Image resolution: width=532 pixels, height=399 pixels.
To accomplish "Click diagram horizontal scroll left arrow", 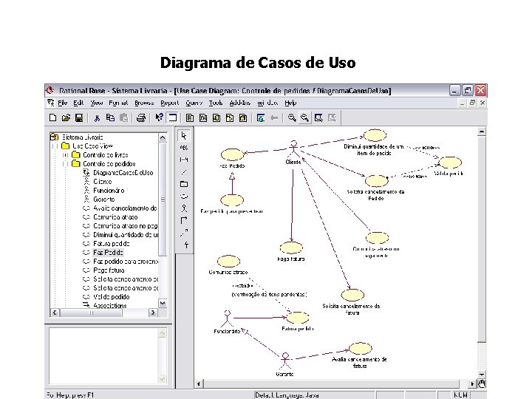I will click(x=199, y=384).
